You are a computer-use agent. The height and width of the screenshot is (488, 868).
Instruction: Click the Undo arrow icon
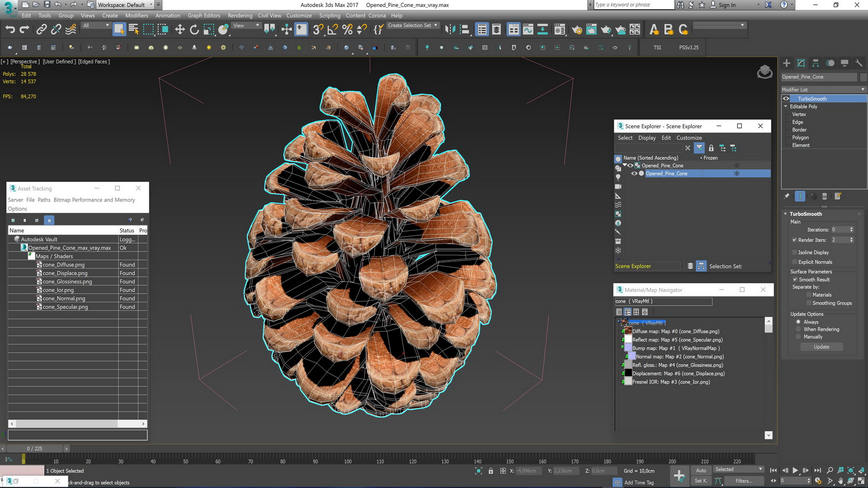tap(10, 30)
